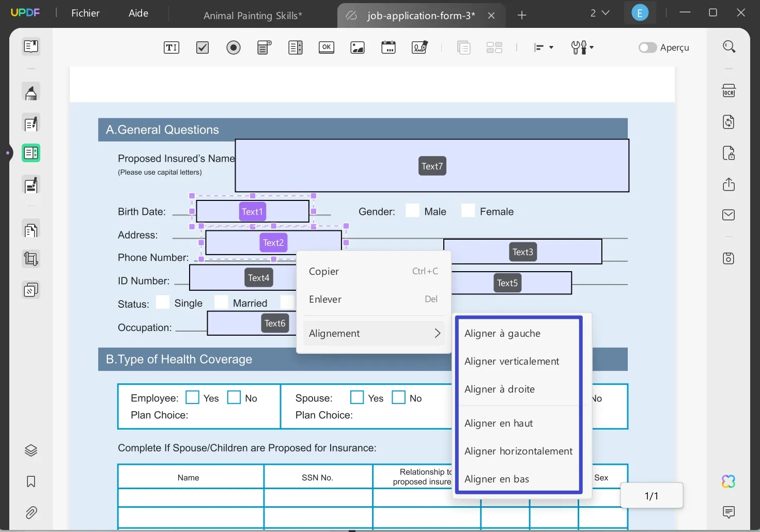
Task: Add a new tab with plus button
Action: coord(522,15)
